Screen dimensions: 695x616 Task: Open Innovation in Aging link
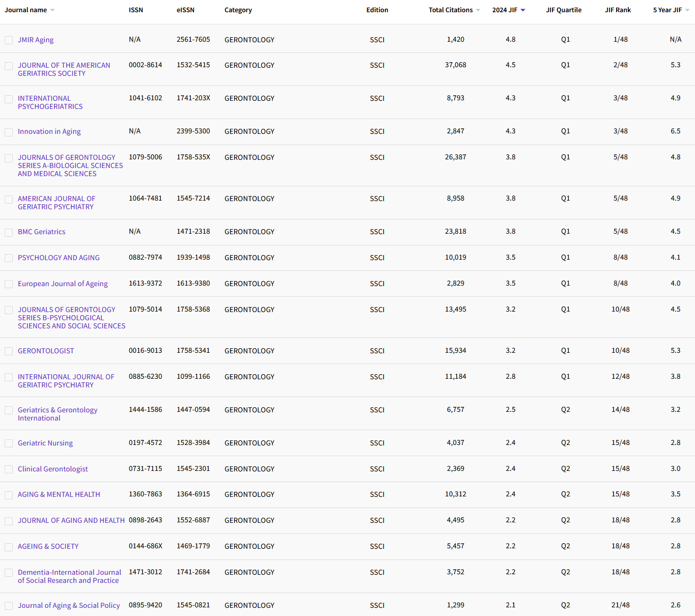49,131
